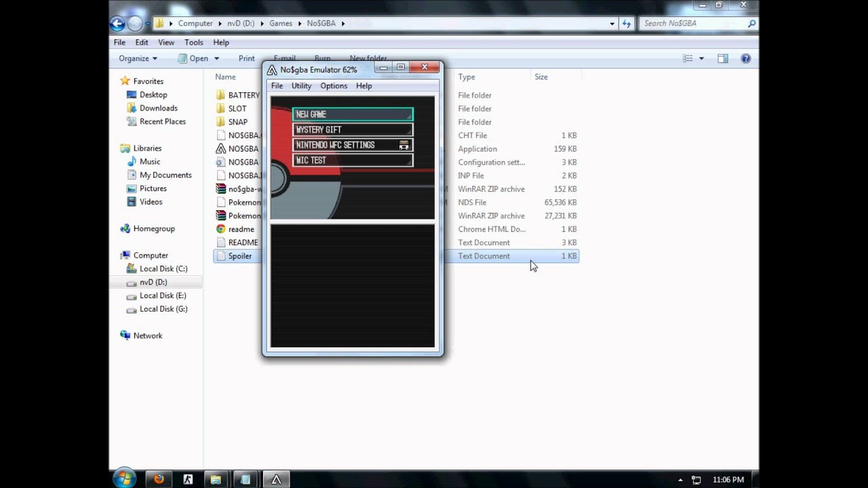Select Local Disk (G:) drive
The width and height of the screenshot is (868, 488).
pos(163,309)
